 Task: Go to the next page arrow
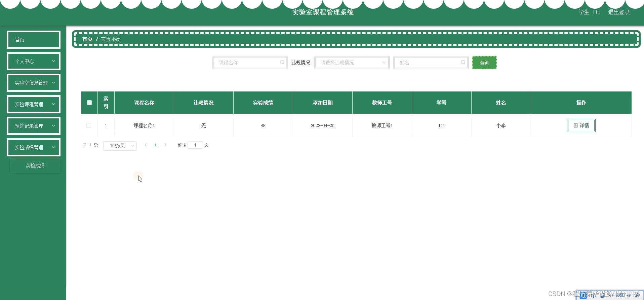coord(165,145)
